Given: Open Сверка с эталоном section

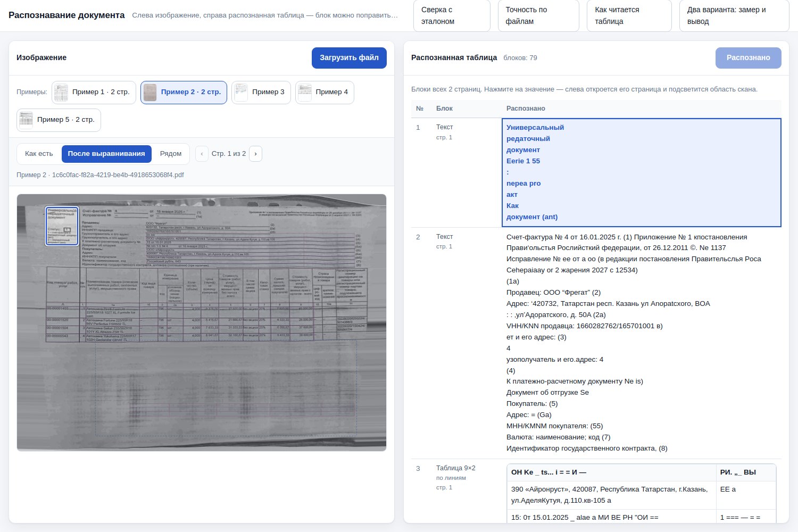Looking at the screenshot, I should 452,15.
